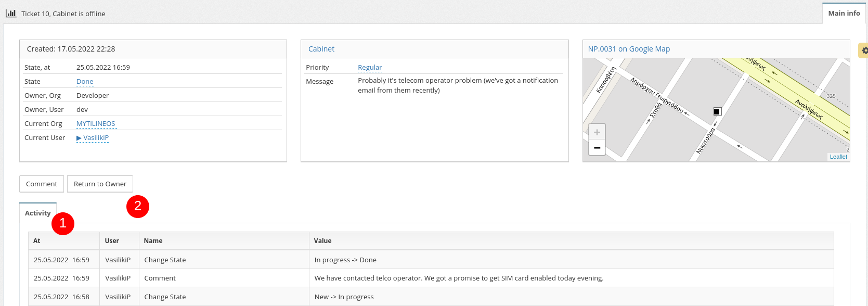Change the Current Org MYTILINEOS
This screenshot has height=306, width=868.
(96, 124)
